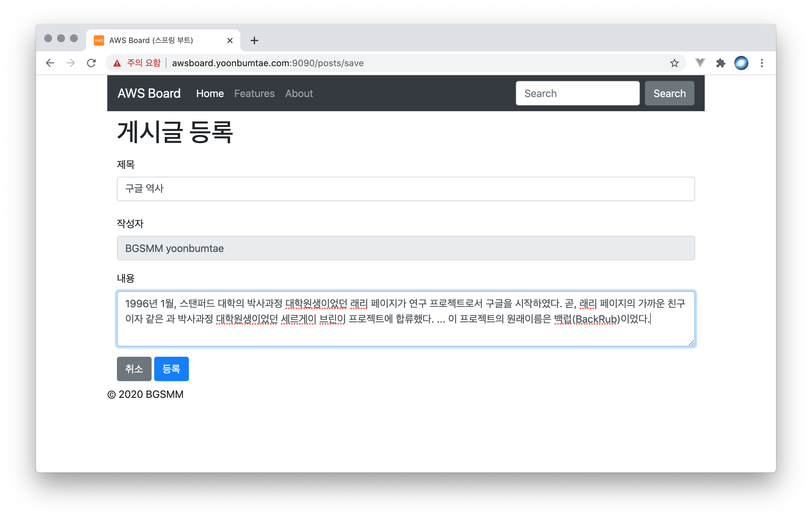
Task: Open the Extensions puzzle icon
Action: [720, 63]
